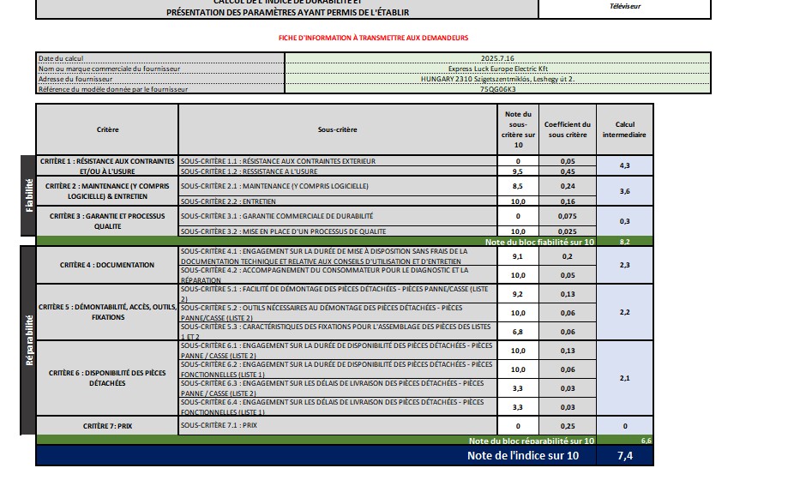Click the SOUS-CRITÈRE 2.2 : ENTRETIEN row
Viewport: 812px width, 504px height.
pyautogui.click(x=337, y=201)
